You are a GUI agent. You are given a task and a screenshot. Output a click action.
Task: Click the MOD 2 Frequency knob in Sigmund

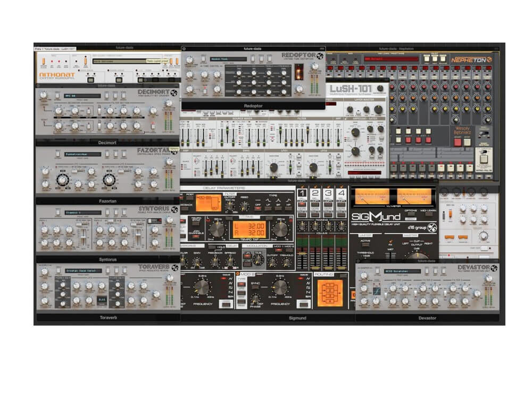coord(280,287)
